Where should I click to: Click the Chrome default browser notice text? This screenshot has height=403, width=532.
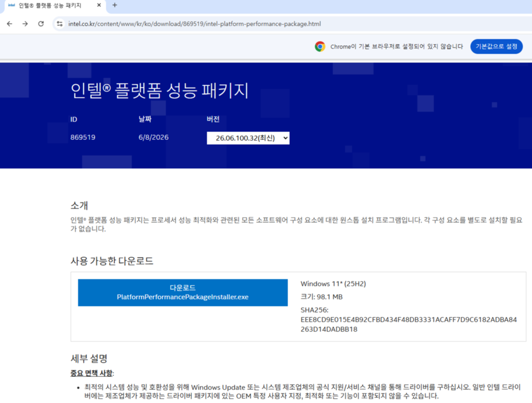397,46
